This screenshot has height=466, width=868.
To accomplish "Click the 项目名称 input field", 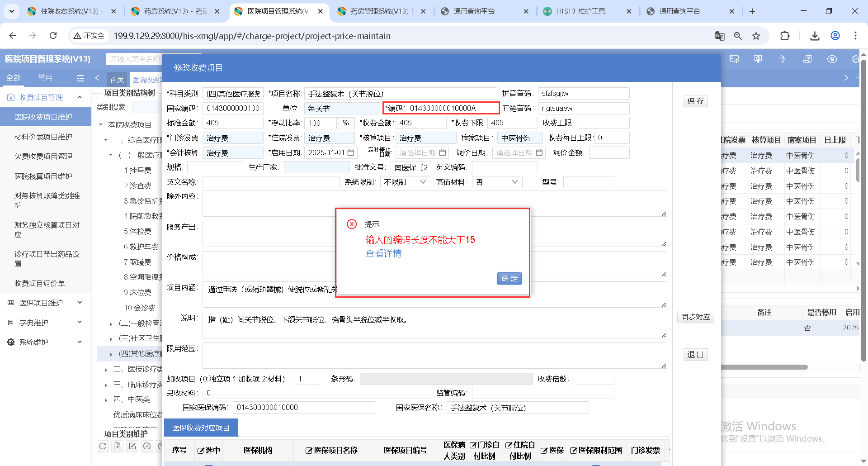I will 401,94.
